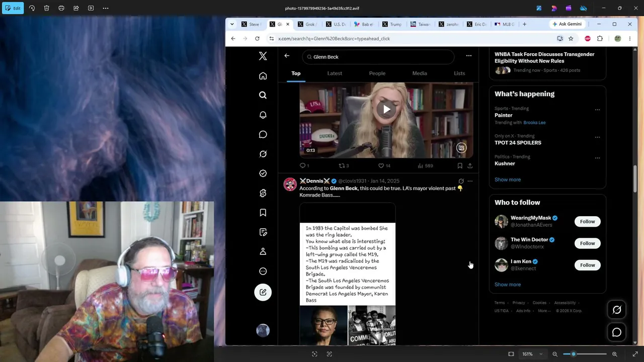Click Show more under Who to follow
644x362 pixels.
pyautogui.click(x=508, y=285)
